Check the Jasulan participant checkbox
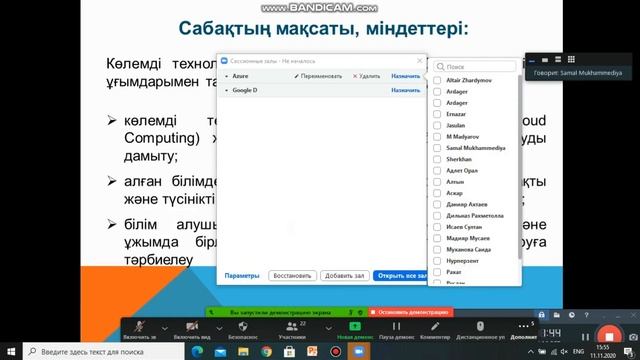Viewport: 640px width, 360px height. (x=437, y=125)
